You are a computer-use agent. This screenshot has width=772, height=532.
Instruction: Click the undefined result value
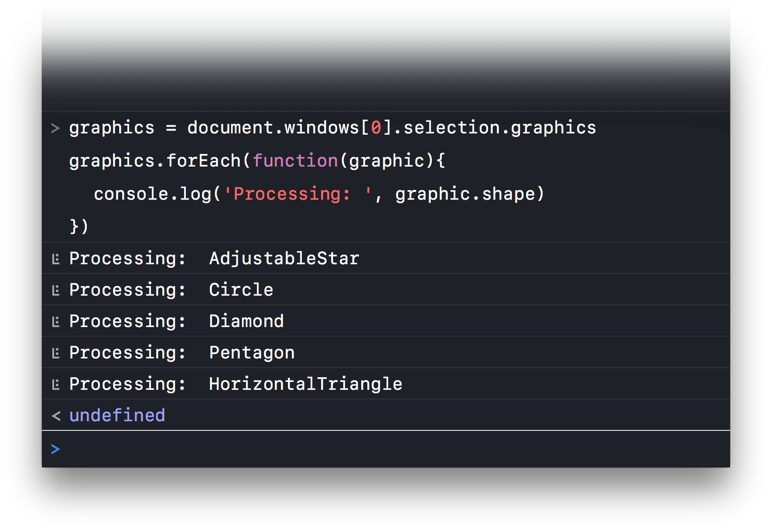point(117,416)
